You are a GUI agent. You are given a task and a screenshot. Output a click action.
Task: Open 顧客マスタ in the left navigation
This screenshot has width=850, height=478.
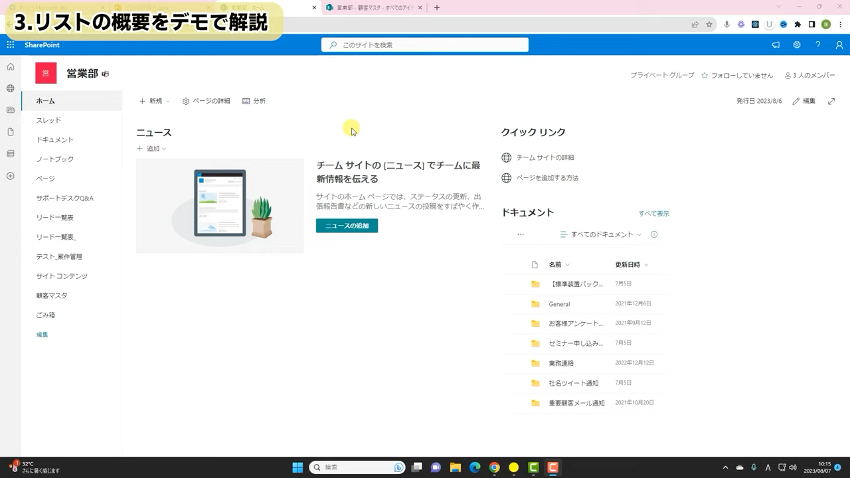point(52,295)
